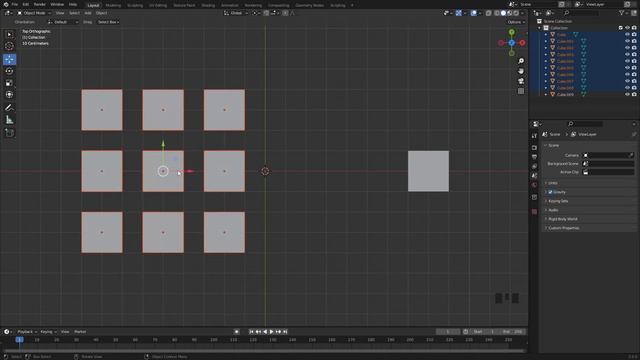Switch to the Modeling workspace tab
This screenshot has height=360, width=640.
tap(113, 5)
